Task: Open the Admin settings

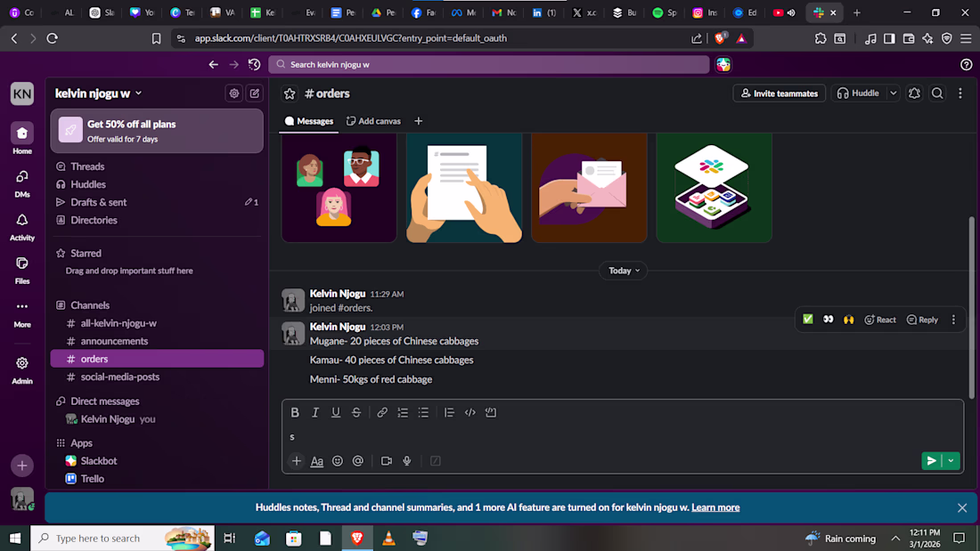Action: pos(22,369)
